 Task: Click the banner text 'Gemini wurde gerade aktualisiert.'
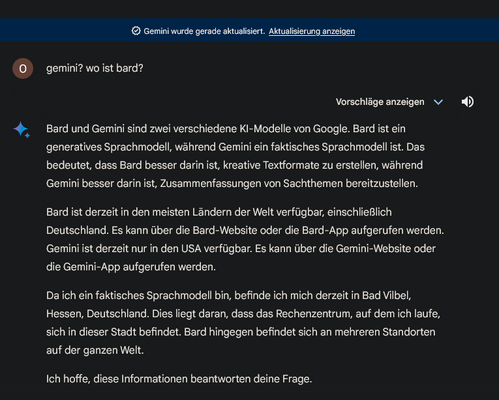pyautogui.click(x=204, y=31)
